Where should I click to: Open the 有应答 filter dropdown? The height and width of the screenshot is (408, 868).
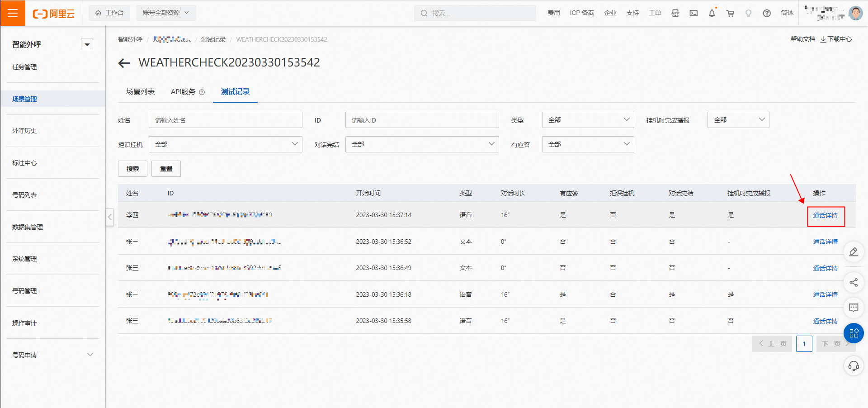pos(588,144)
